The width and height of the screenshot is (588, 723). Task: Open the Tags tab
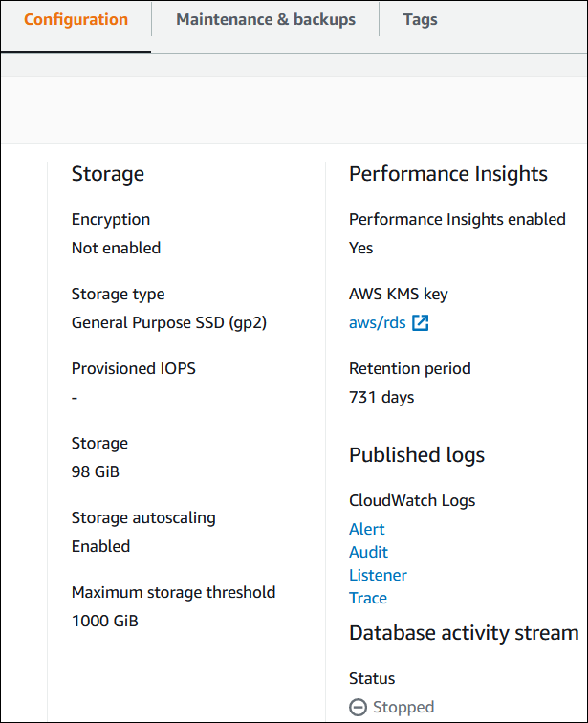pos(421,20)
